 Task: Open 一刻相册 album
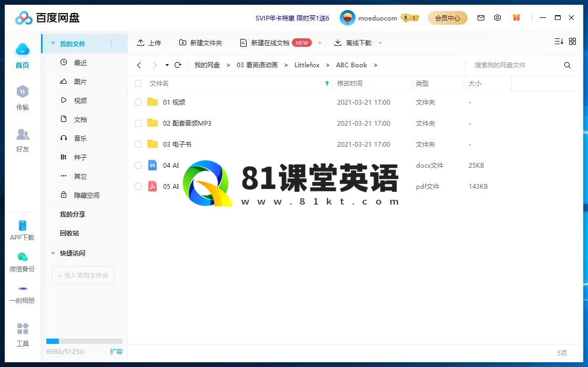pyautogui.click(x=22, y=294)
